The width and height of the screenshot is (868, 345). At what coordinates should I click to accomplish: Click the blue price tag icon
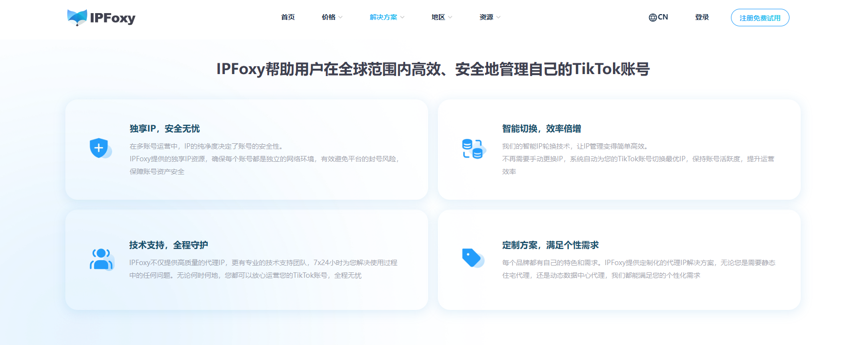[x=473, y=258]
